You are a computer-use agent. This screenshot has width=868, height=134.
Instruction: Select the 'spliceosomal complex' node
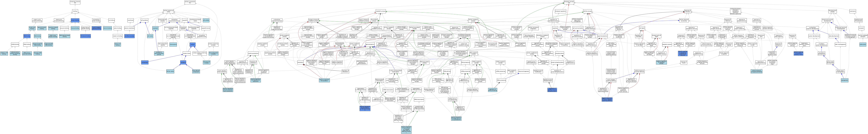[x=207, y=62]
